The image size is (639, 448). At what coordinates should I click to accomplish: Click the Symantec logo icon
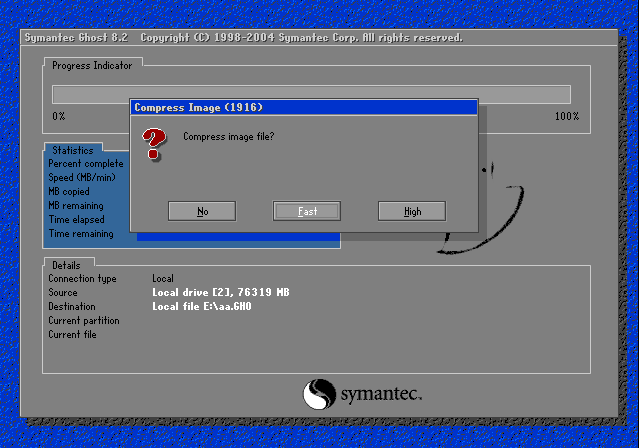tap(320, 394)
